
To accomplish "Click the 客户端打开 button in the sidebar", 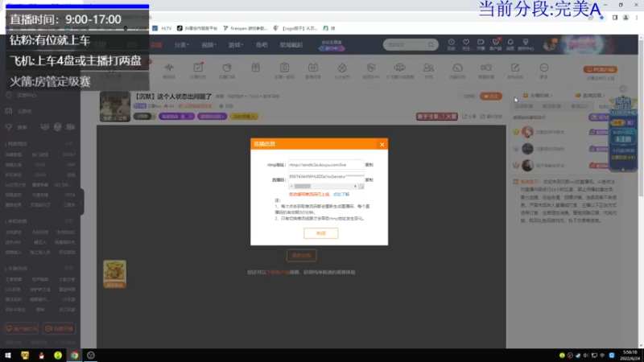I will [22, 329].
